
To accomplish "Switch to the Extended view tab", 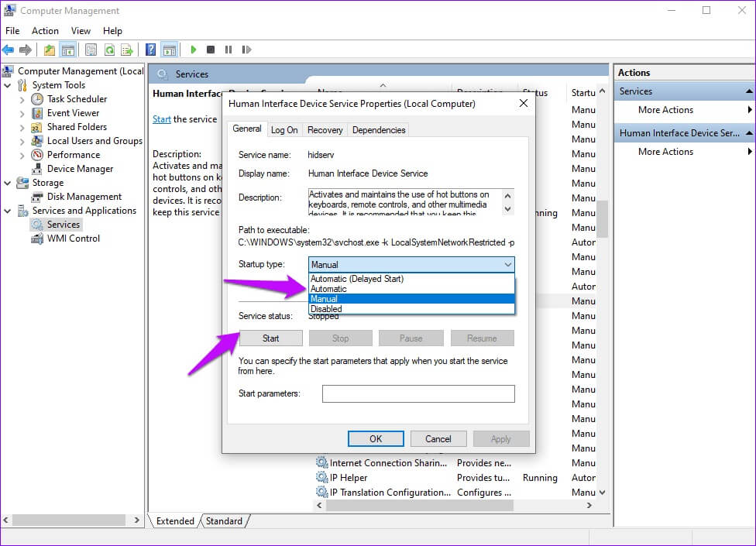I will point(175,521).
